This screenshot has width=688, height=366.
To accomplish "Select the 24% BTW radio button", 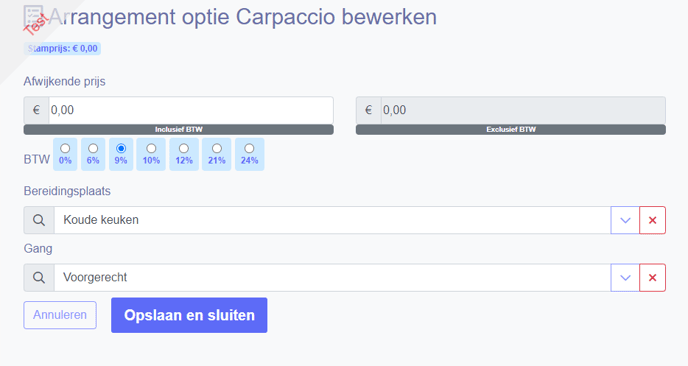I will 249,148.
